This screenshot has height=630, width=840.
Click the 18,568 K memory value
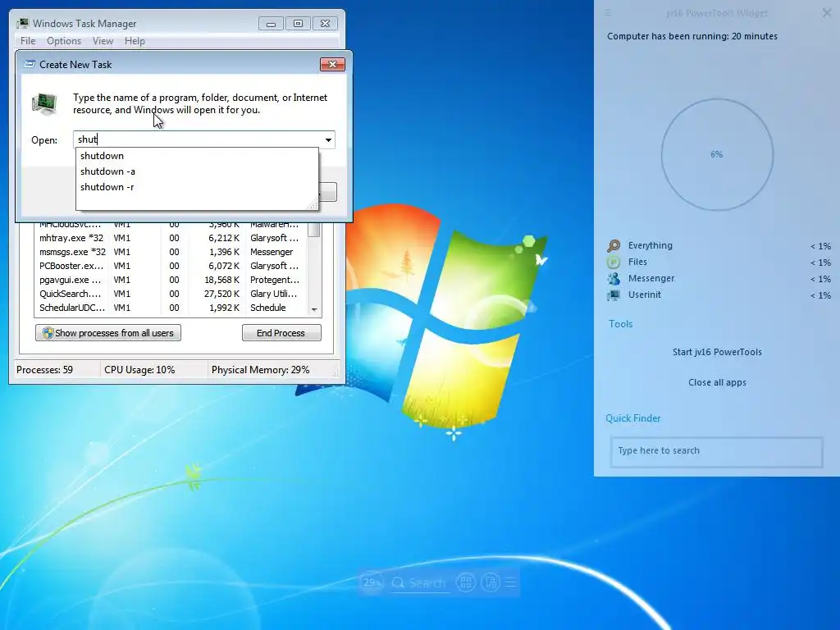[221, 280]
